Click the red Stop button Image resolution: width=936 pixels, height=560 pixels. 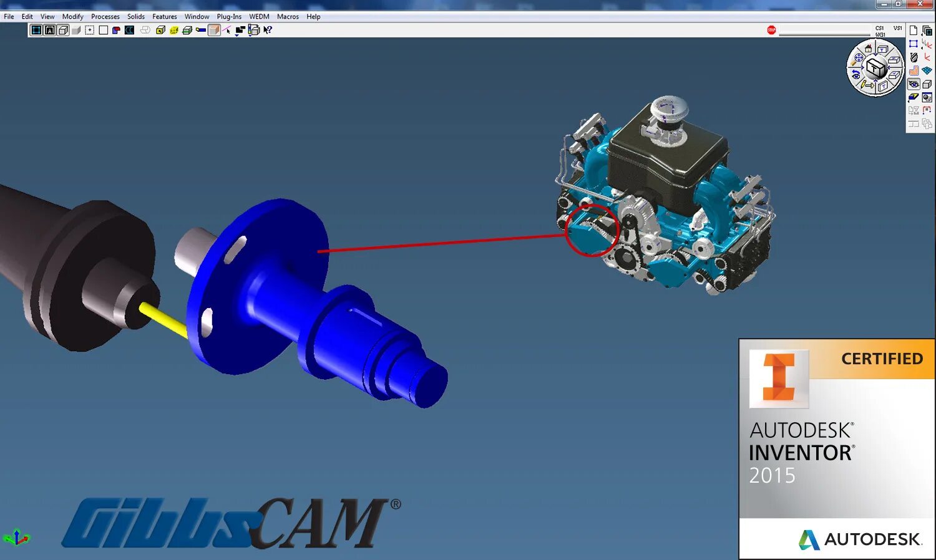772,30
